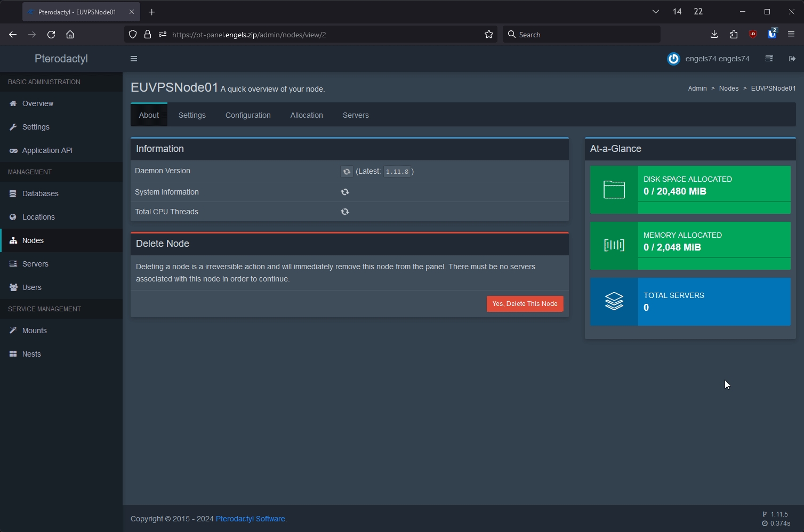The height and width of the screenshot is (532, 804).
Task: Click the 0 / 2,048 MiB memory value
Action: [x=672, y=247]
